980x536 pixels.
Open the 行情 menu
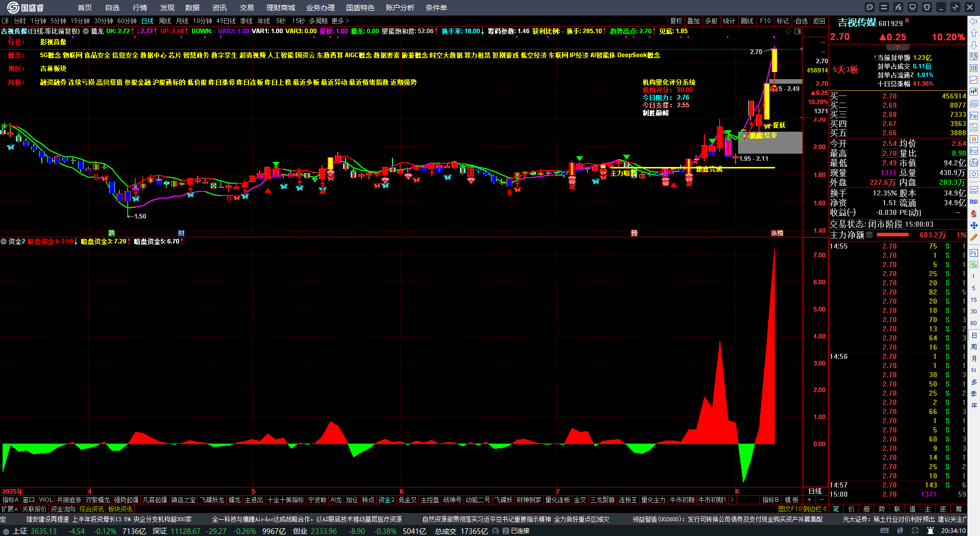pos(139,8)
